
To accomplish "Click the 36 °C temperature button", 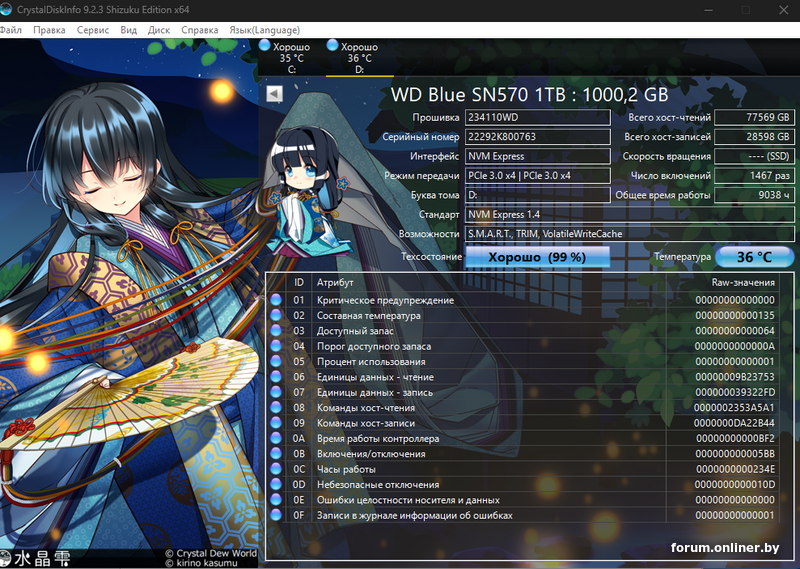I will [754, 257].
